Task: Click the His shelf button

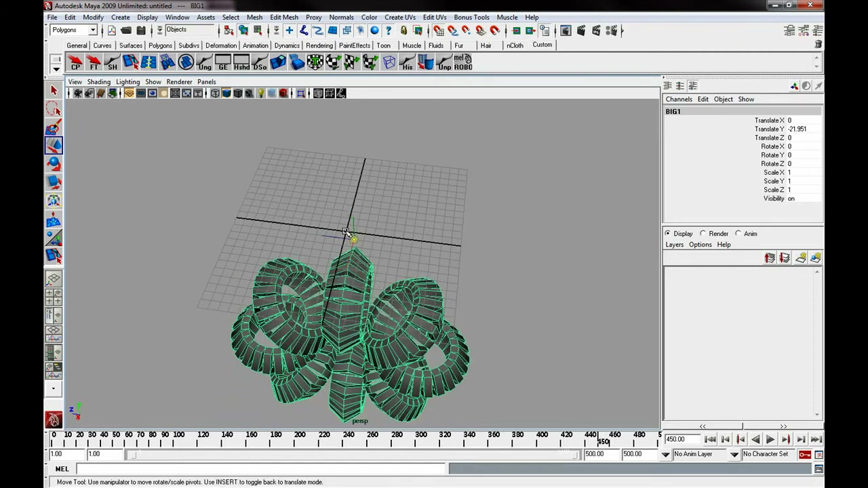Action: pyautogui.click(x=407, y=62)
